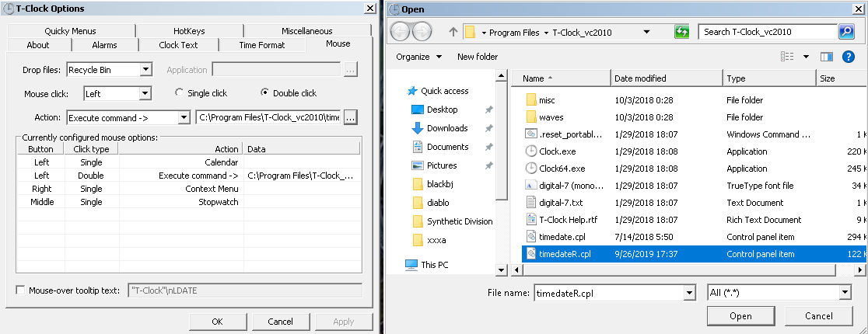Click the command path input field
The width and height of the screenshot is (868, 334).
[268, 118]
